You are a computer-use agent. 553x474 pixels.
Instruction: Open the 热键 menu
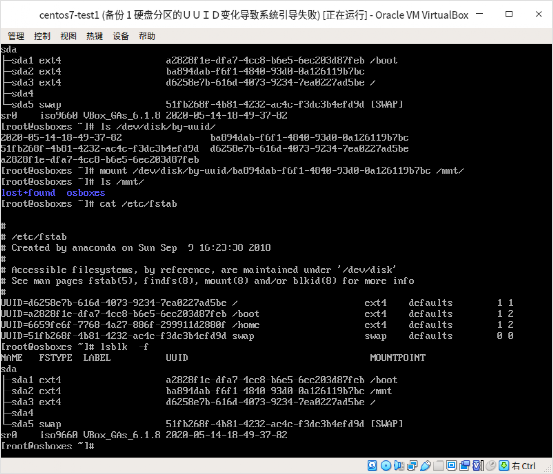tap(95, 36)
